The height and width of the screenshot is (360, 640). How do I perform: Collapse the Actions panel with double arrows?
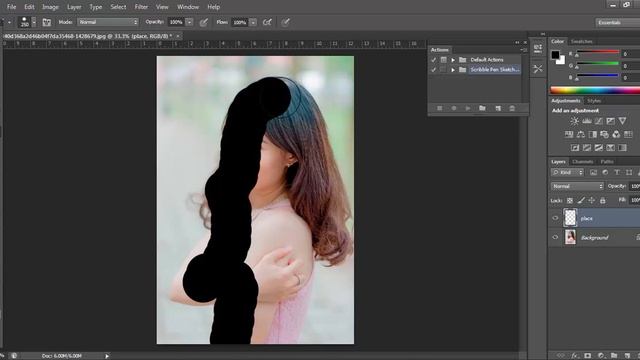point(518,42)
